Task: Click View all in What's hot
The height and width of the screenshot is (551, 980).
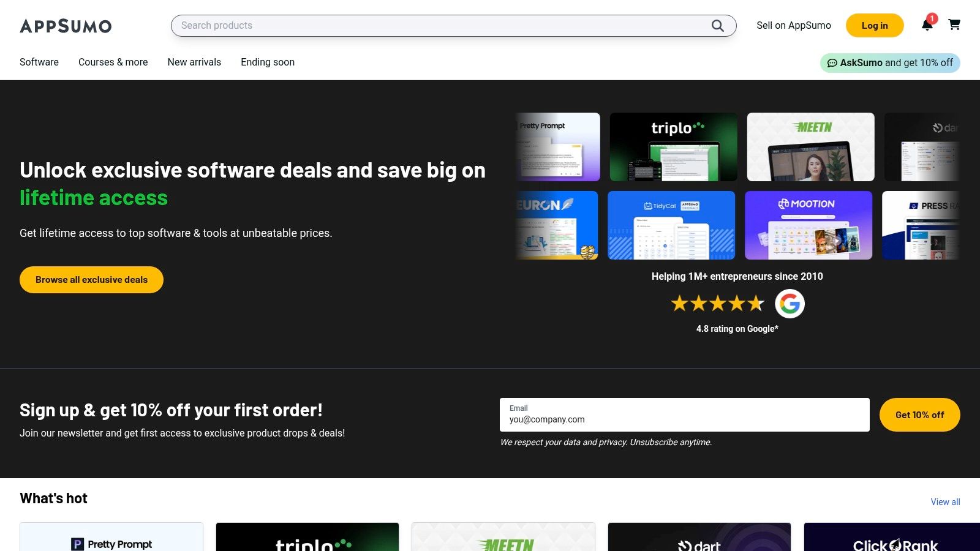Action: pyautogui.click(x=945, y=502)
